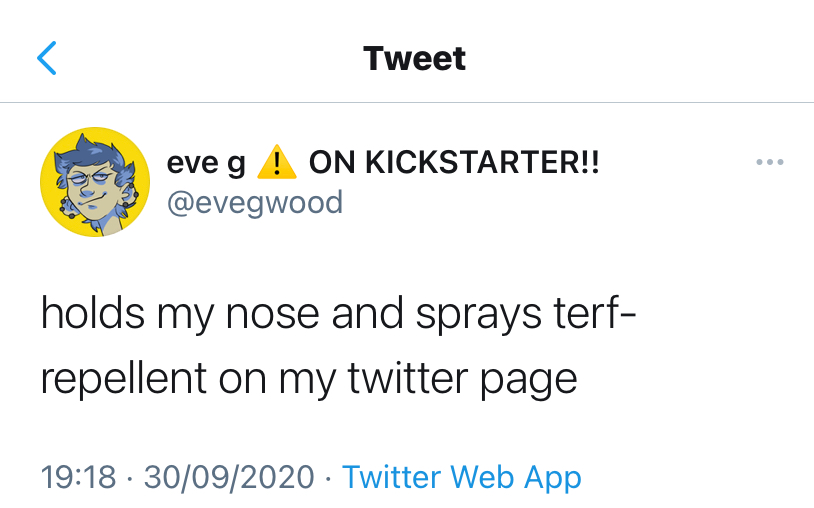Click the warning sign emoji in name
This screenshot has width=814, height=508.
tap(277, 163)
